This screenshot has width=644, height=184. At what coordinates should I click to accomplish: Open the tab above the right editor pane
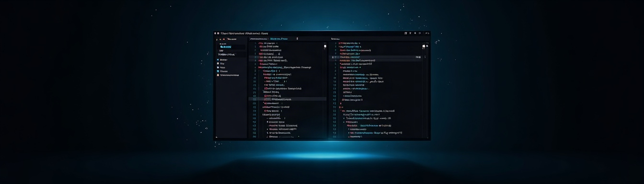(x=335, y=39)
